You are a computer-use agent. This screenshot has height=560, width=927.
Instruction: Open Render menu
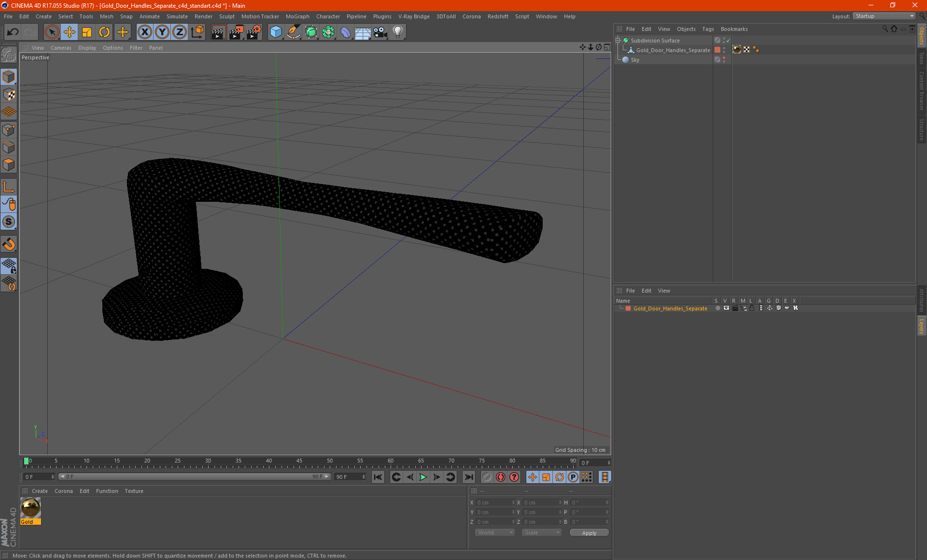[203, 16]
